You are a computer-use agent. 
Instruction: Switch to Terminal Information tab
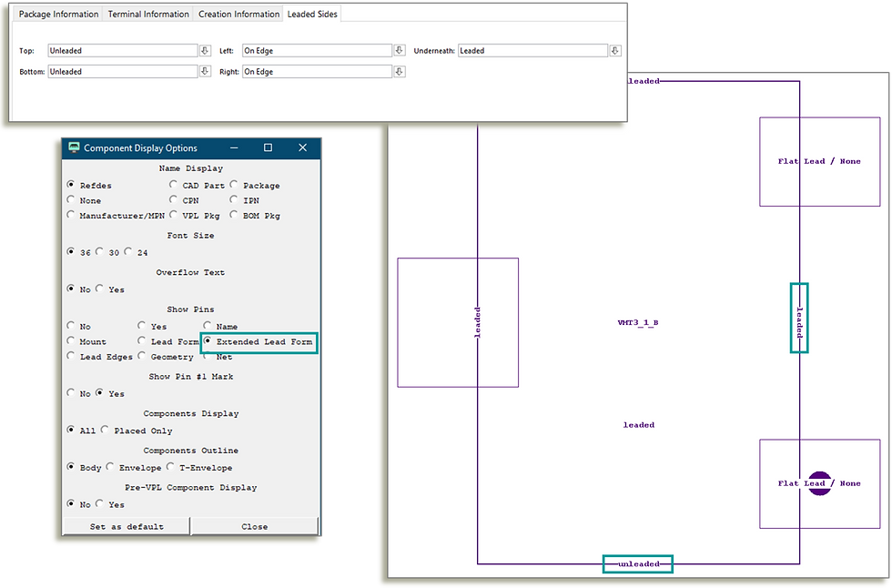click(148, 15)
